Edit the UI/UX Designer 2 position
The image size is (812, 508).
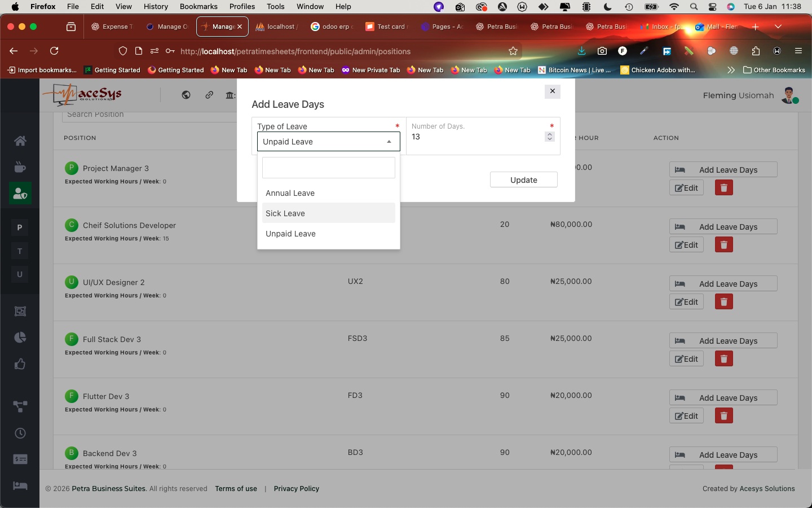[686, 302]
